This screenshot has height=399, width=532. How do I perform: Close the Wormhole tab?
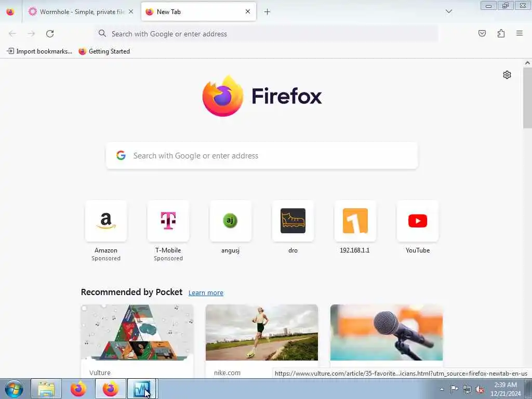pyautogui.click(x=131, y=12)
